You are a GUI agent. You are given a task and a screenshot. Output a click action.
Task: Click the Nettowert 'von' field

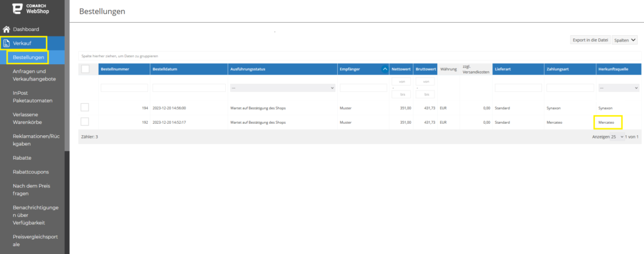tap(401, 81)
